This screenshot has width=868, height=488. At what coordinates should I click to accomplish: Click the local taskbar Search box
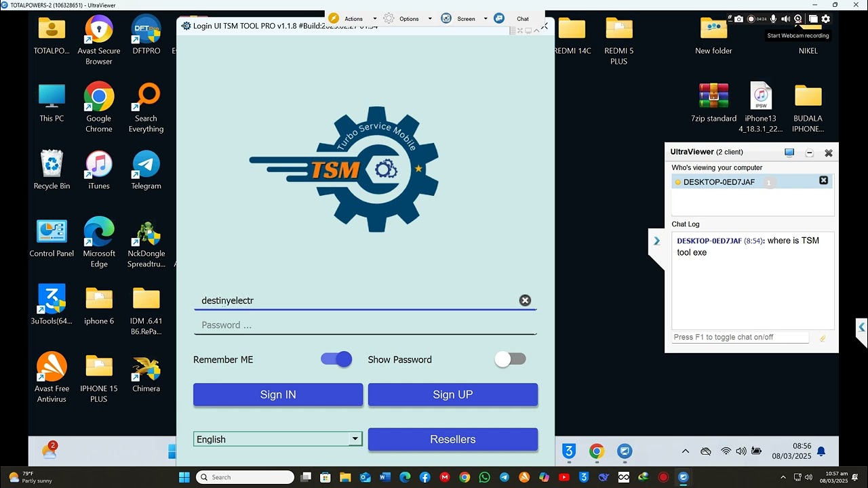pyautogui.click(x=245, y=477)
